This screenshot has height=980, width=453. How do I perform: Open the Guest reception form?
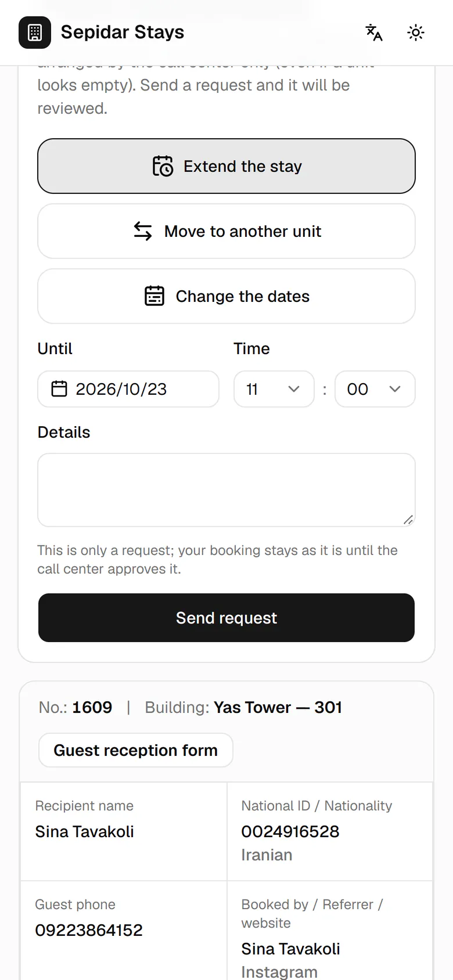click(x=136, y=750)
